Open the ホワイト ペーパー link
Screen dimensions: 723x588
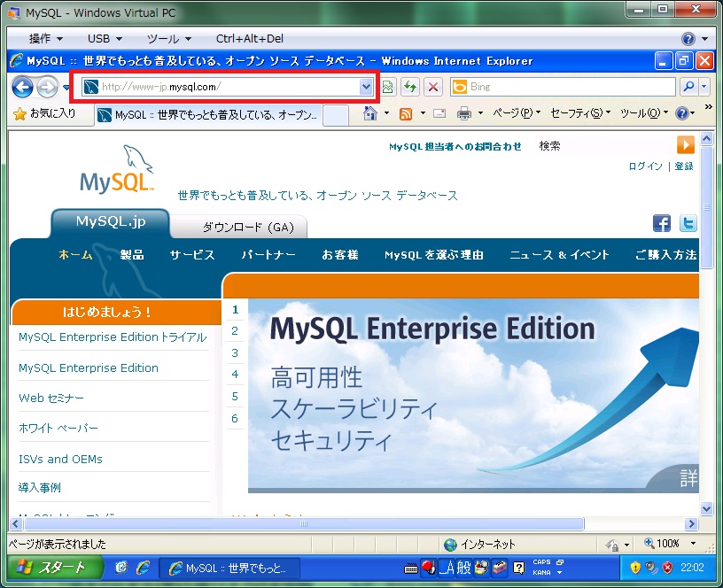[58, 428]
